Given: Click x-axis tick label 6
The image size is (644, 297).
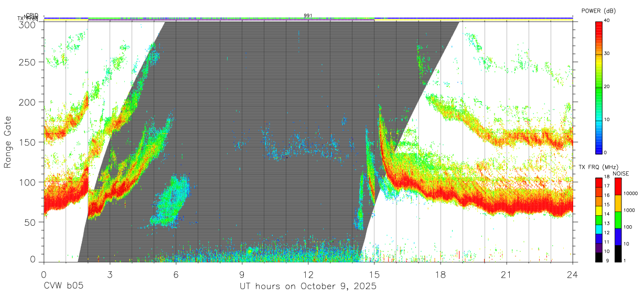Looking at the screenshot, I should (176, 274).
